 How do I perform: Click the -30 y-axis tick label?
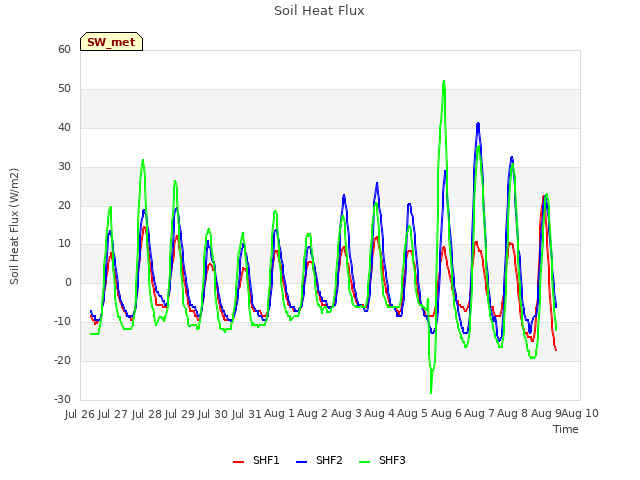pyautogui.click(x=62, y=399)
